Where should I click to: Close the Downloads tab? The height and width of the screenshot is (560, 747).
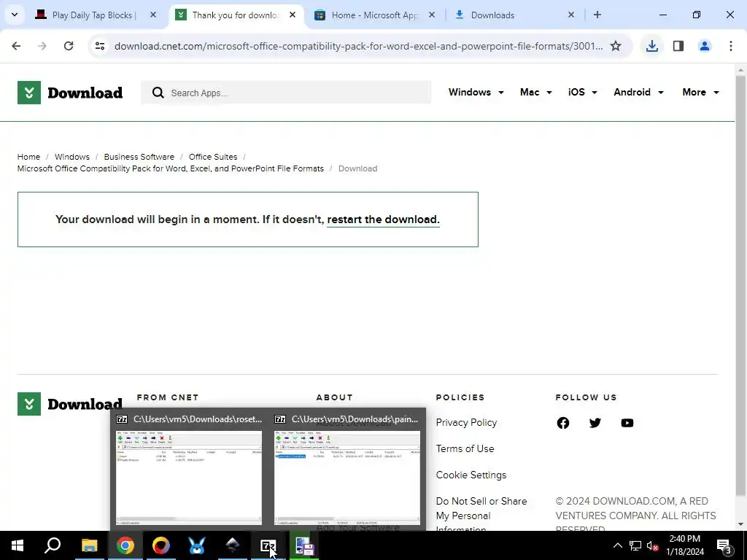pos(571,15)
